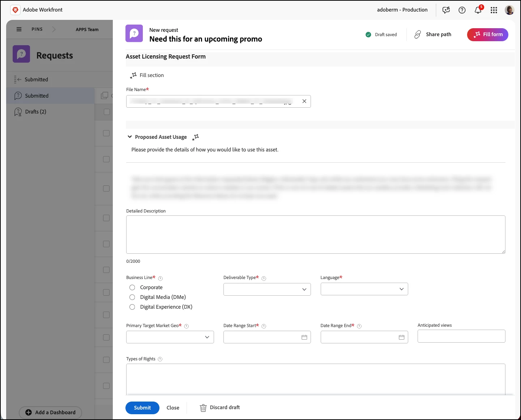The width and height of the screenshot is (521, 420).
Task: Open the hamburger main menu icon
Action: (19, 29)
